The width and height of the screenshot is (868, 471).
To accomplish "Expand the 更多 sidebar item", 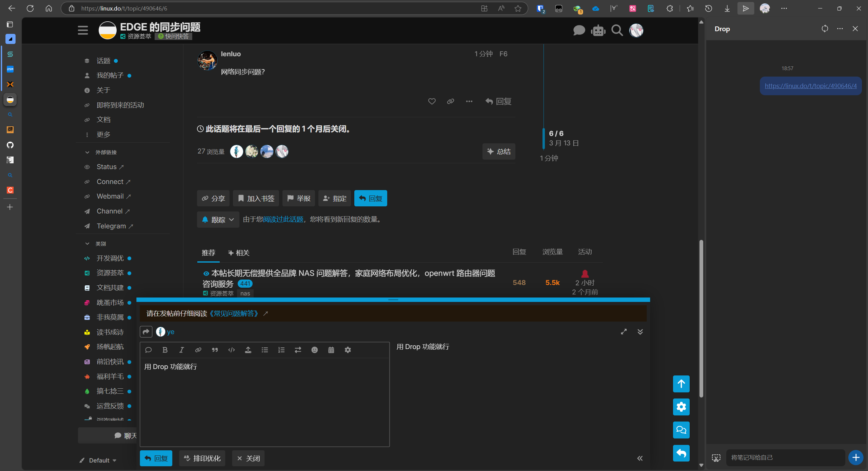I will point(103,135).
